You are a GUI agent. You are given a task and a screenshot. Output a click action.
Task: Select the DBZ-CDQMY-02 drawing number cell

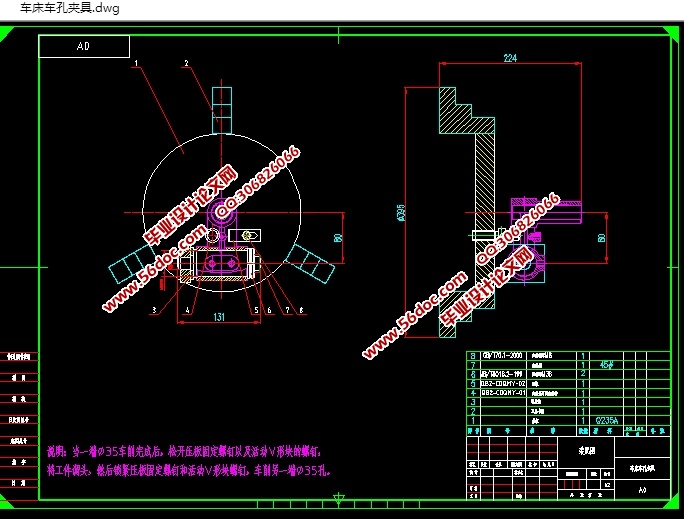pyautogui.click(x=504, y=383)
